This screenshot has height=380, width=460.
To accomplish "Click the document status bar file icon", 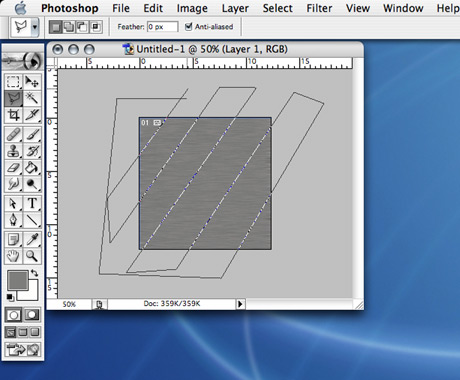I will click(x=99, y=304).
